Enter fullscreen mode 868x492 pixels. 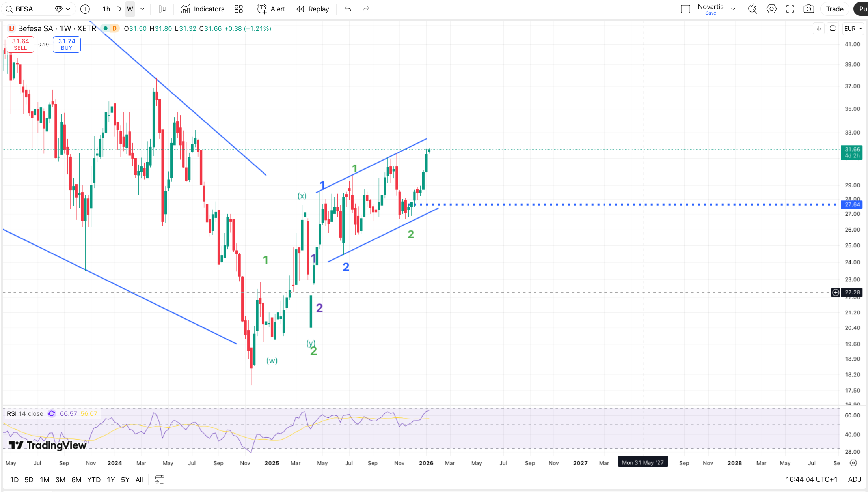click(790, 9)
